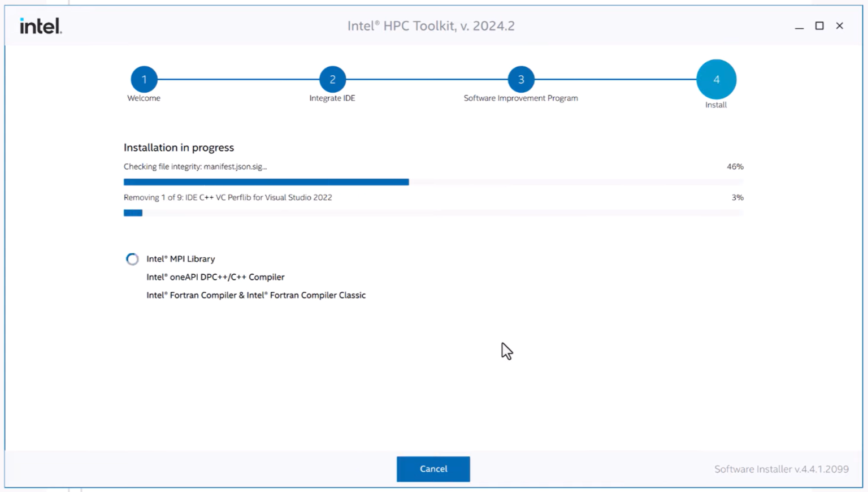868x492 pixels.
Task: Click the 46% percentage label
Action: pos(735,166)
